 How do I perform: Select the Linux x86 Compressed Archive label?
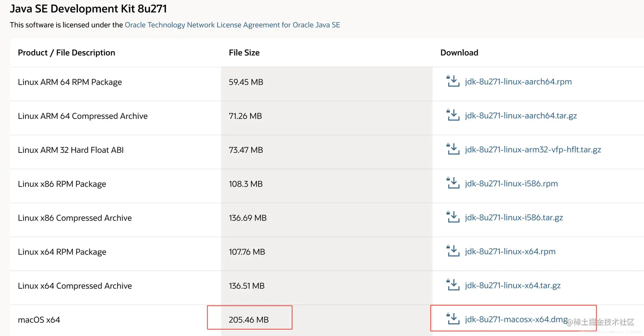coord(75,218)
